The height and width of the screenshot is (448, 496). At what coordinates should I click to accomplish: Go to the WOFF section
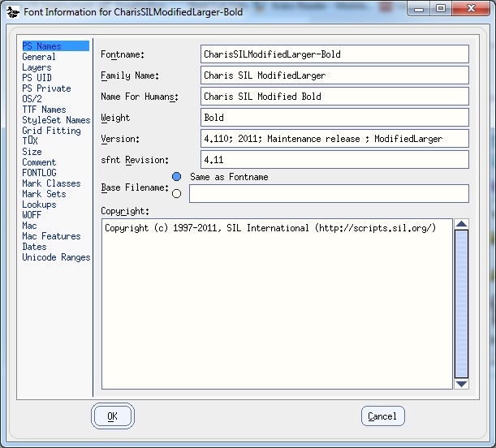click(32, 215)
